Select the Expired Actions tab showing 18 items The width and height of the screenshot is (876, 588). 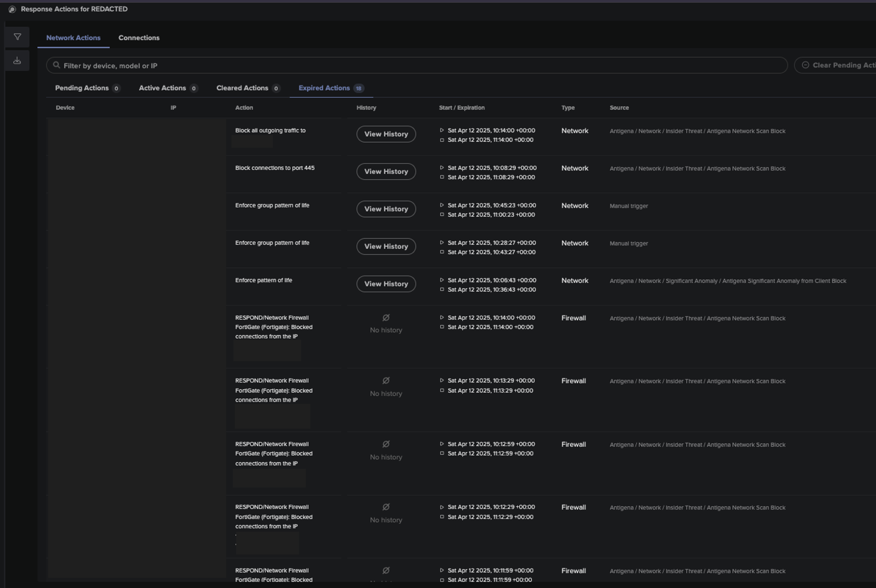tap(325, 88)
